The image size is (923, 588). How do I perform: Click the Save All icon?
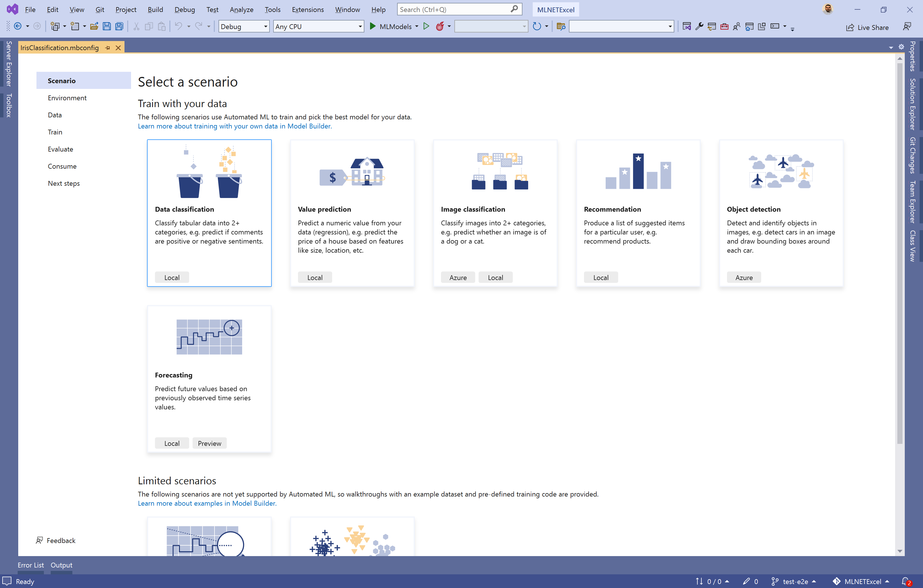click(x=119, y=26)
